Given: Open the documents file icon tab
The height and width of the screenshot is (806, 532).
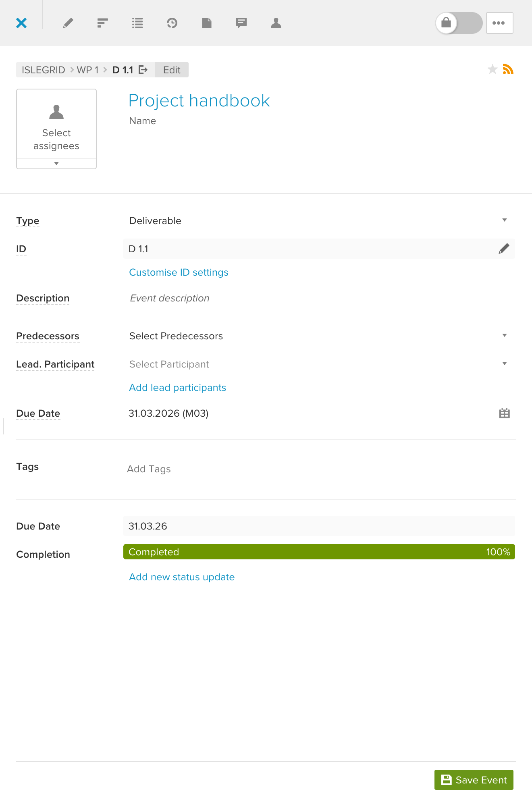Looking at the screenshot, I should coord(207,23).
